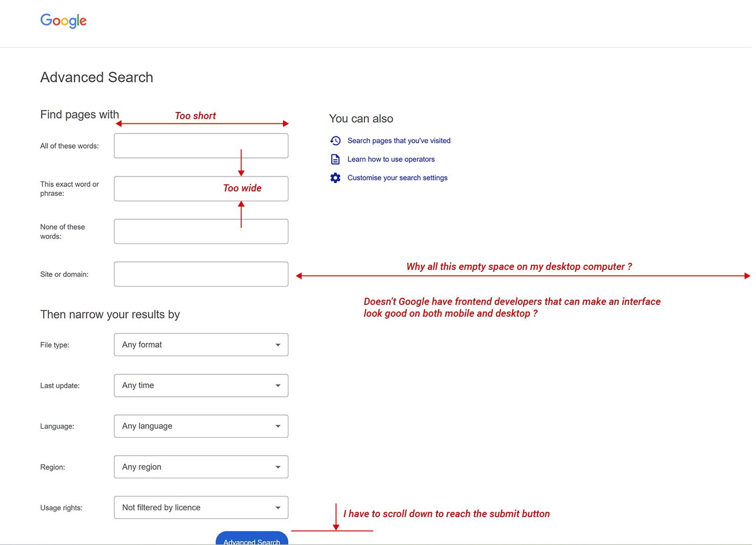Image resolution: width=756 pixels, height=545 pixels.
Task: Click the 'All of these words:' label
Action: pyautogui.click(x=69, y=146)
